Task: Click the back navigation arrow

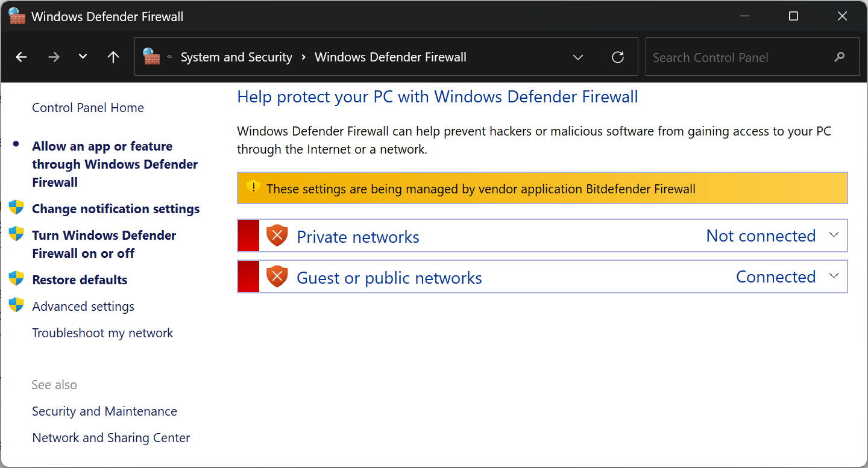Action: (22, 57)
